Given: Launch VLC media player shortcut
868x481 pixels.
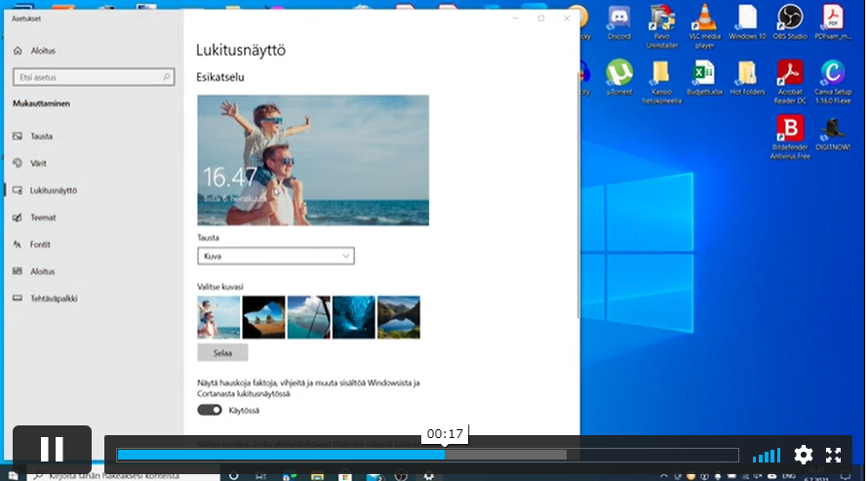Looking at the screenshot, I should coord(704,21).
